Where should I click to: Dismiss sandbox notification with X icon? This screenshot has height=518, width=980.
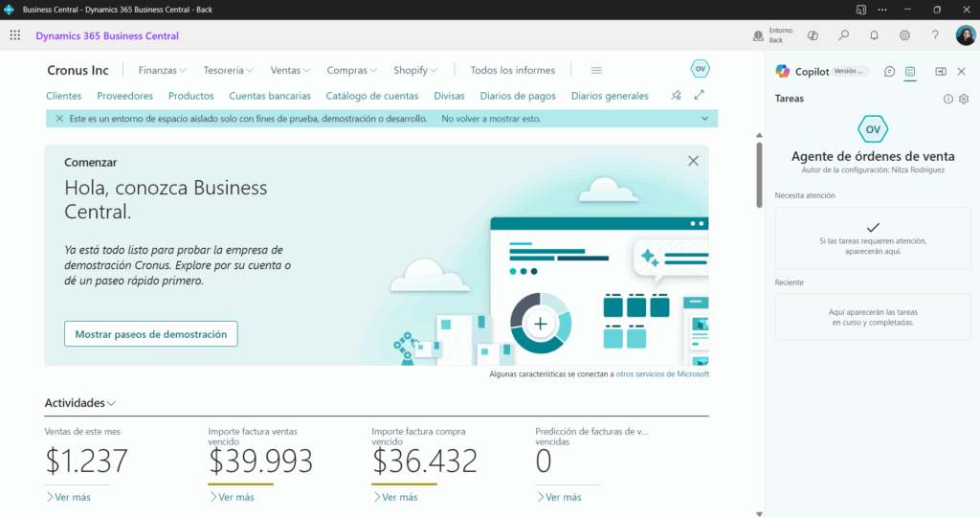click(59, 118)
